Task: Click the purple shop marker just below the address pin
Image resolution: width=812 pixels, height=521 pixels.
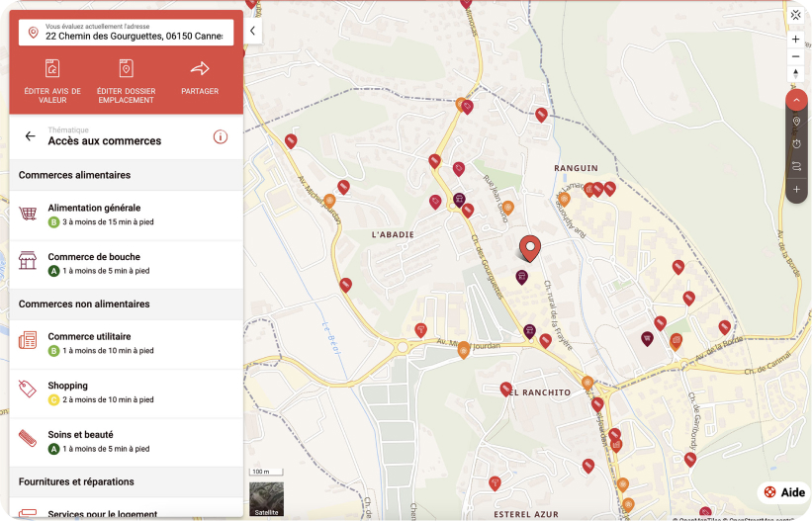Action: tap(521, 277)
